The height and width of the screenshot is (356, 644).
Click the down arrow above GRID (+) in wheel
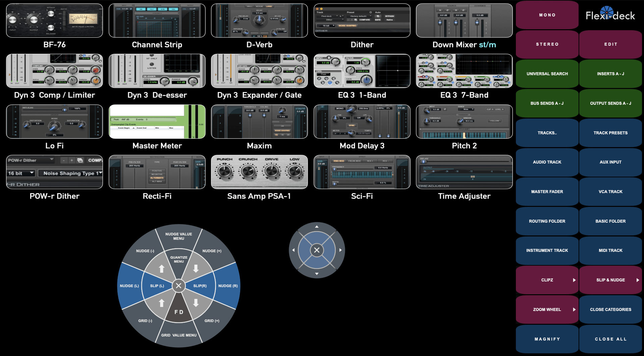pyautogui.click(x=196, y=303)
